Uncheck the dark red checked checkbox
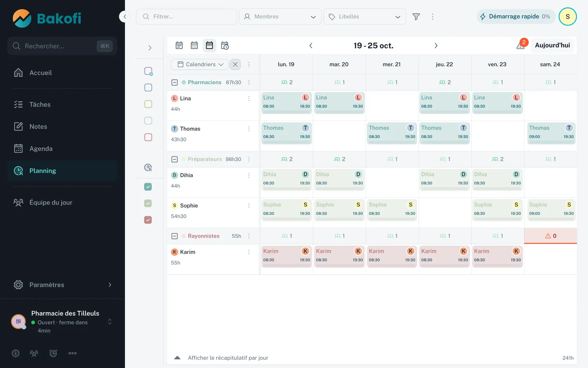Viewport: 588px width, 368px height. point(148,220)
